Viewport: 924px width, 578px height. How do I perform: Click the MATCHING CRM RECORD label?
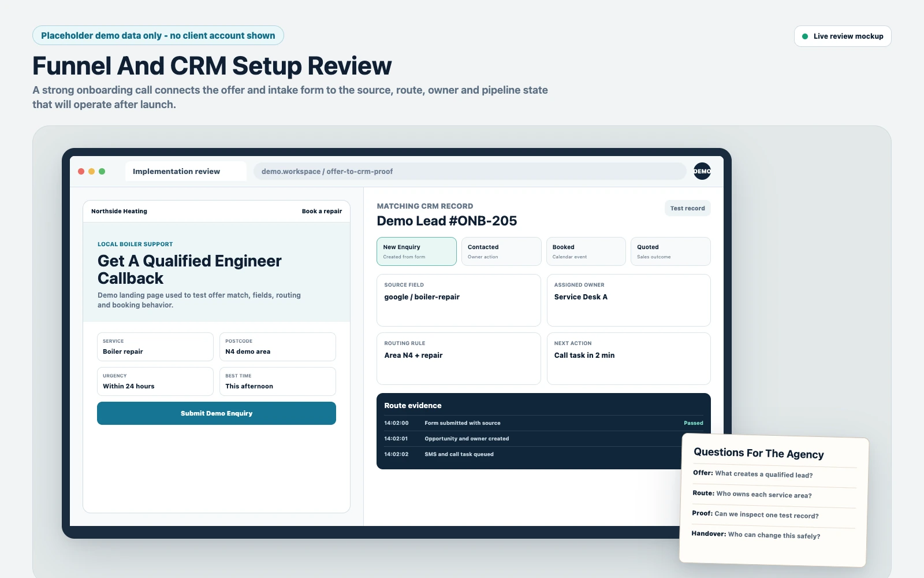425,206
